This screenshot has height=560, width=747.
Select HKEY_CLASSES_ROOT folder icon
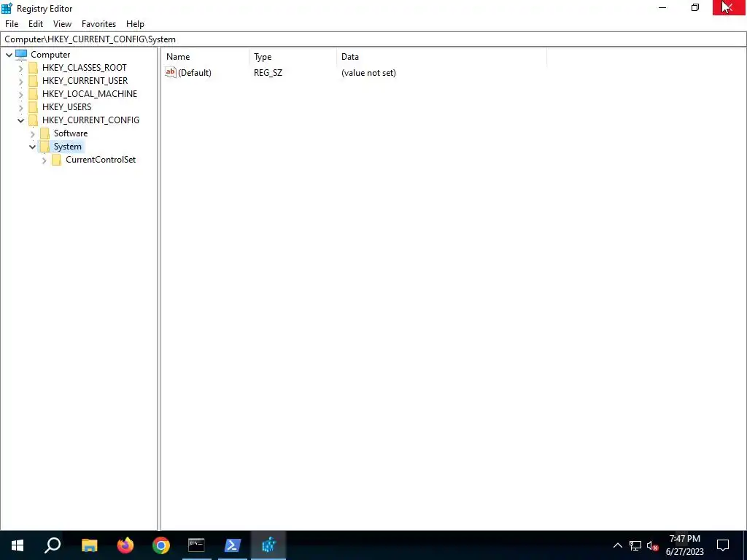pos(34,68)
